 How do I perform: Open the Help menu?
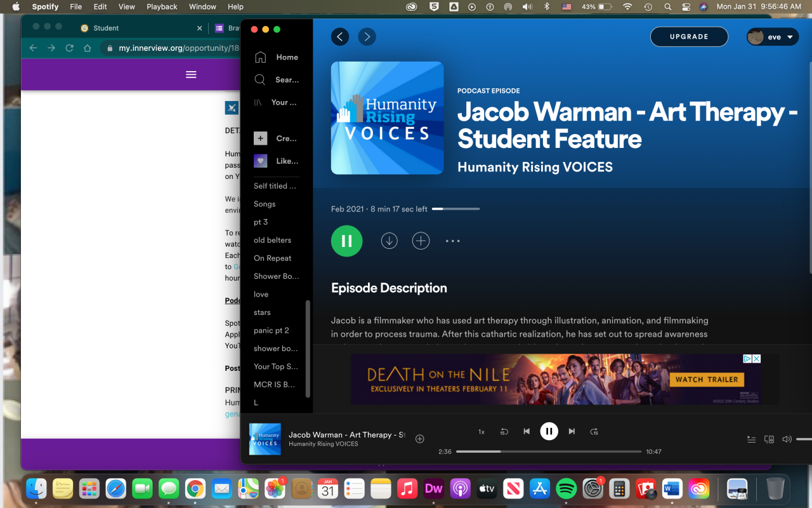click(235, 7)
